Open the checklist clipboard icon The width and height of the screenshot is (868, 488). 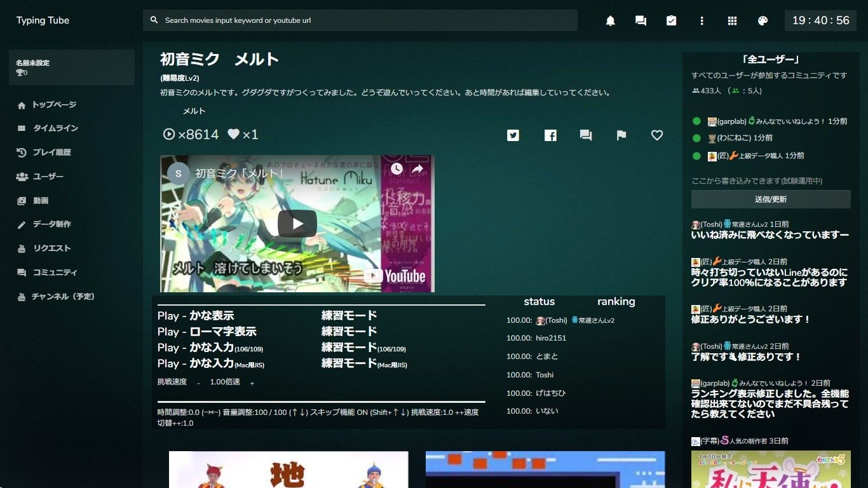click(671, 20)
